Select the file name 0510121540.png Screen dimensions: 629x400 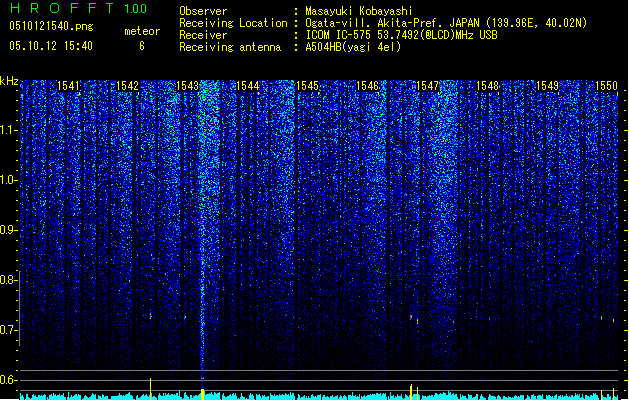tap(51, 26)
